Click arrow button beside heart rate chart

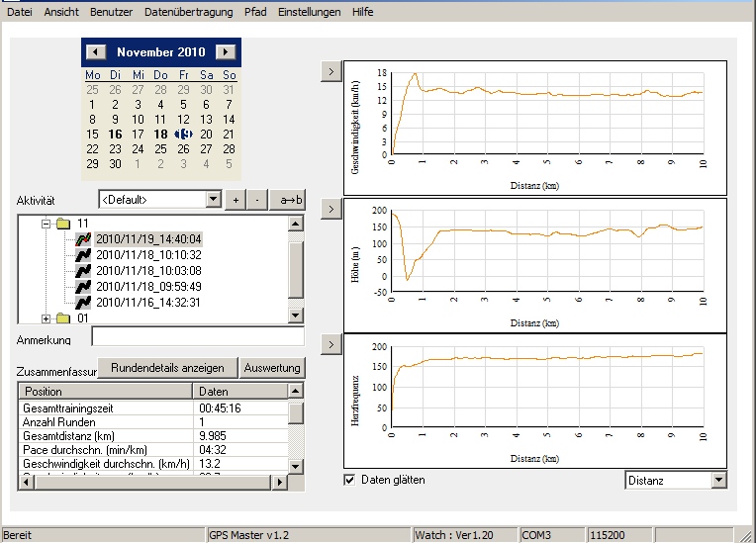pyautogui.click(x=331, y=343)
